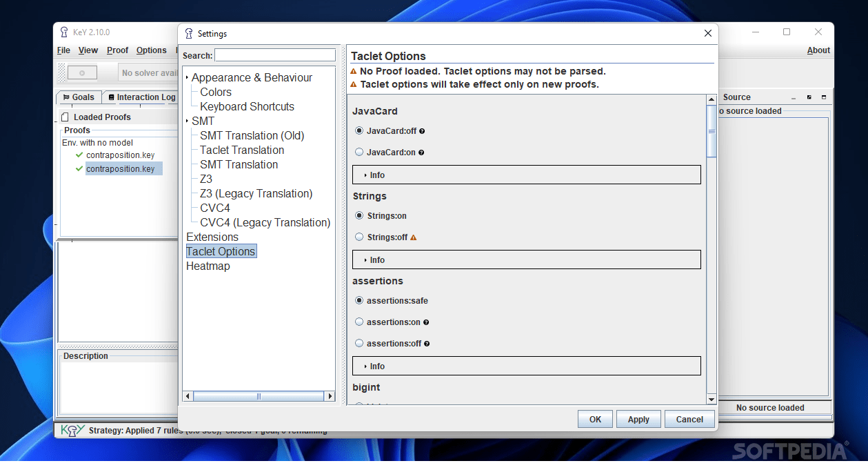Select SMT Translation (Old) in the tree
This screenshot has height=470, width=868.
tap(252, 136)
